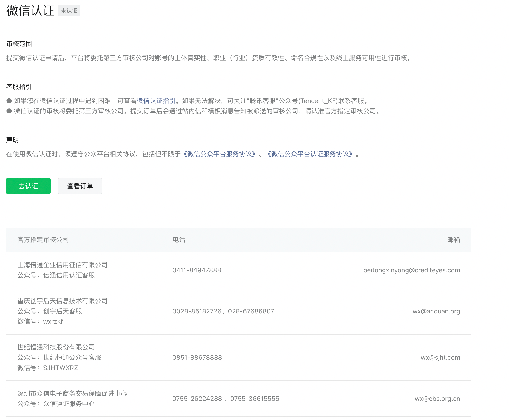Click email wx@ebs.org.cn

[x=437, y=399]
